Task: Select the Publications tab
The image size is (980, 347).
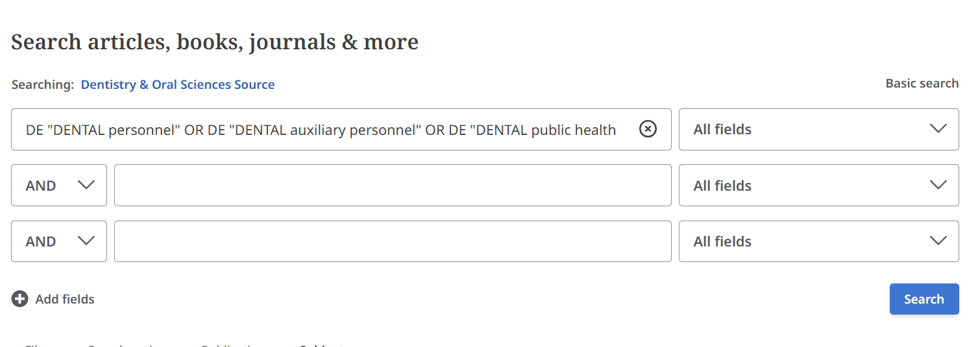Action: 230,344
